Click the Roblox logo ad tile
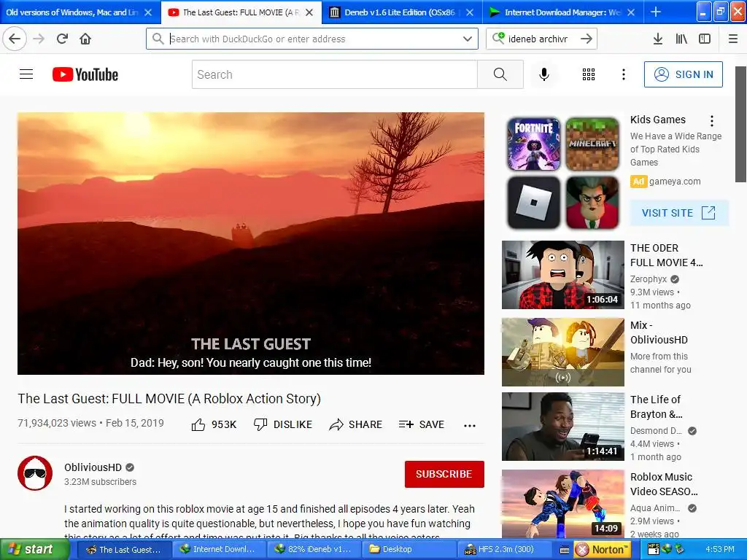 pyautogui.click(x=533, y=203)
